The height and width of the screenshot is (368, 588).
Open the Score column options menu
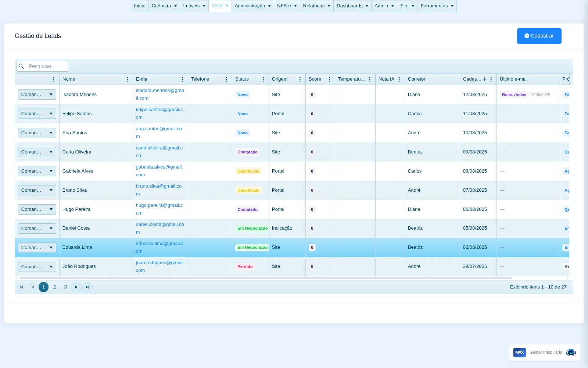pos(329,79)
